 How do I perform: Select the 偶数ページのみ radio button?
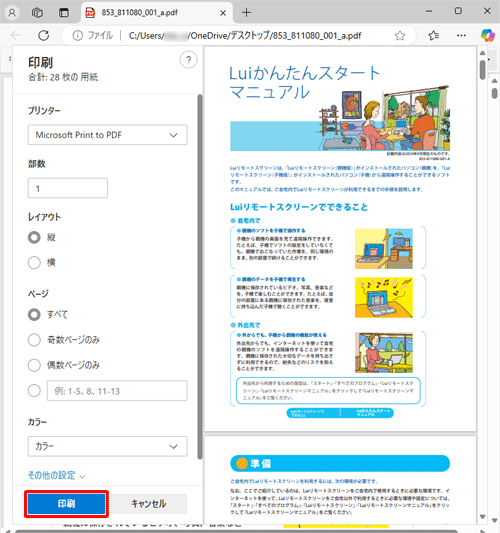pyautogui.click(x=34, y=365)
